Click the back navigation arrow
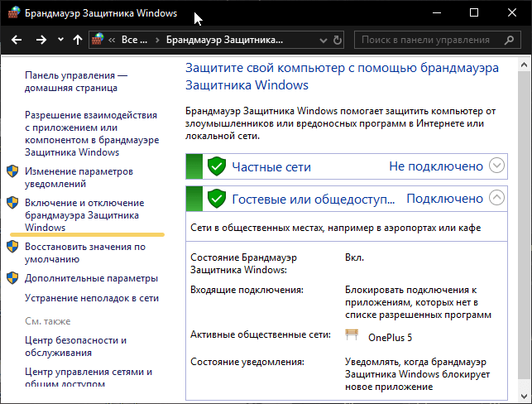The image size is (532, 404). [x=17, y=40]
